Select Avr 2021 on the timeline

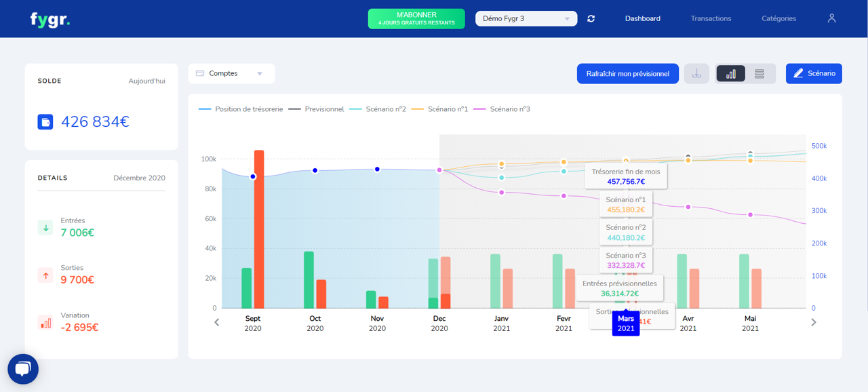688,324
